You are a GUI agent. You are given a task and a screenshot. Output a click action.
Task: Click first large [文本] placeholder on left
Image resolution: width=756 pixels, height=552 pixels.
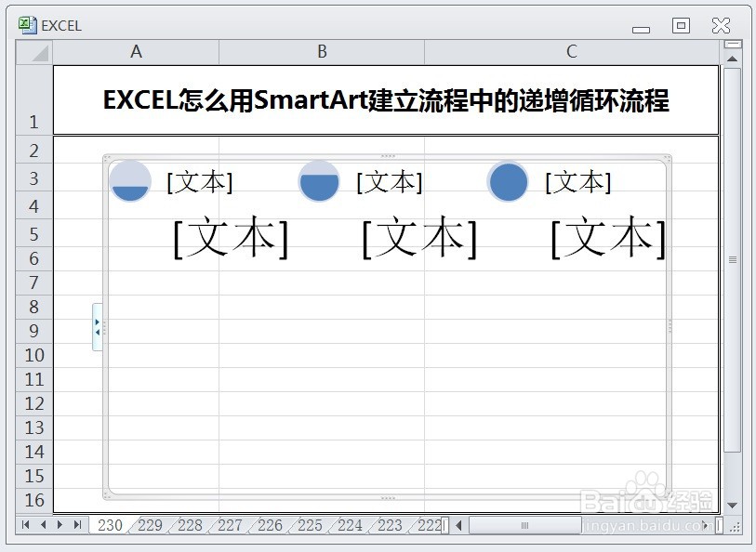231,238
